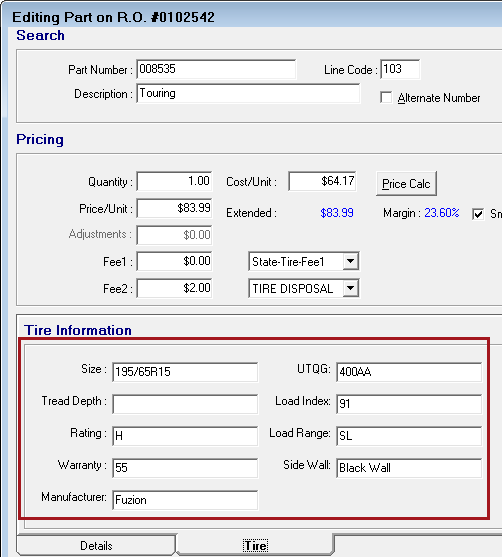Select the Tire tab
The image size is (502, 557).
coord(255,545)
